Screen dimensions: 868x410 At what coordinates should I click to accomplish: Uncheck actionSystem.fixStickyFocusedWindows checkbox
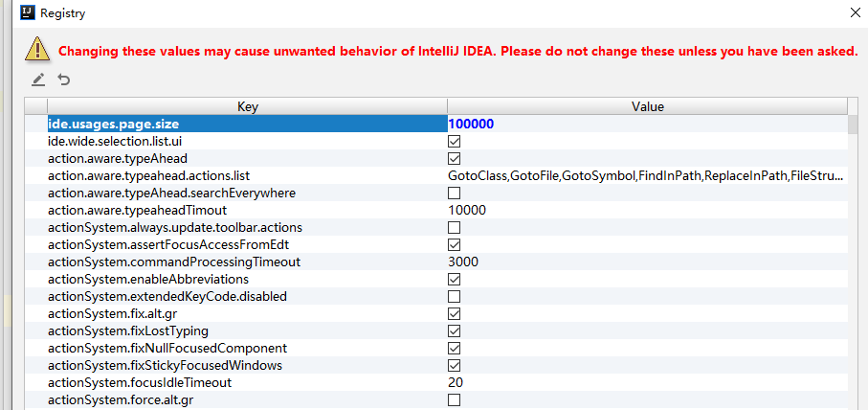(x=454, y=365)
